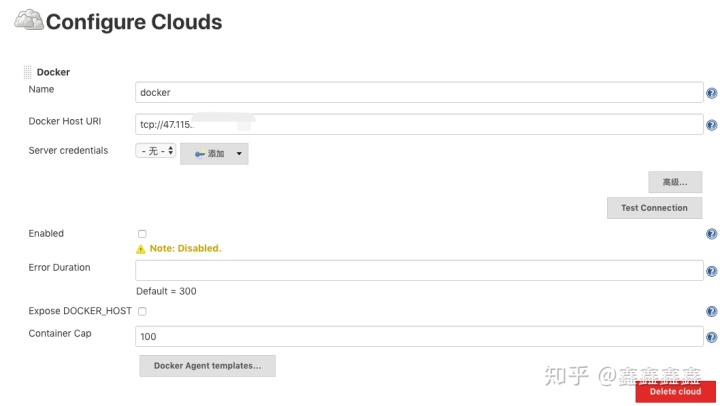Focus the Name input field
Viewport: 720px width, 406px height.
tap(419, 92)
